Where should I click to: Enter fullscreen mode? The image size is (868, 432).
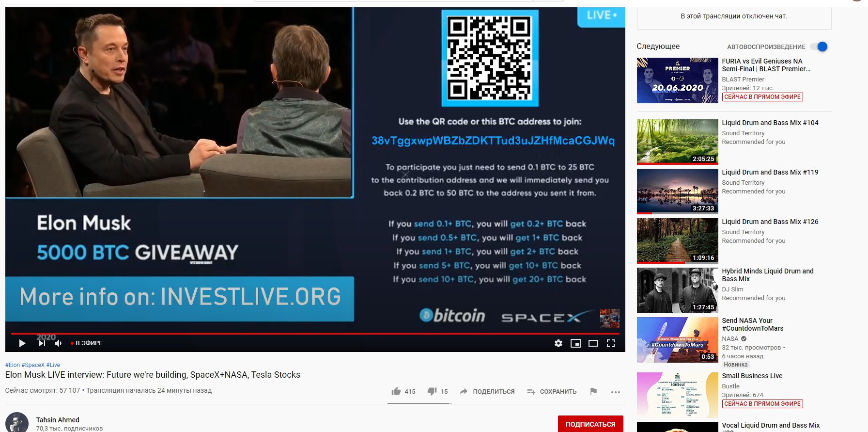point(611,343)
